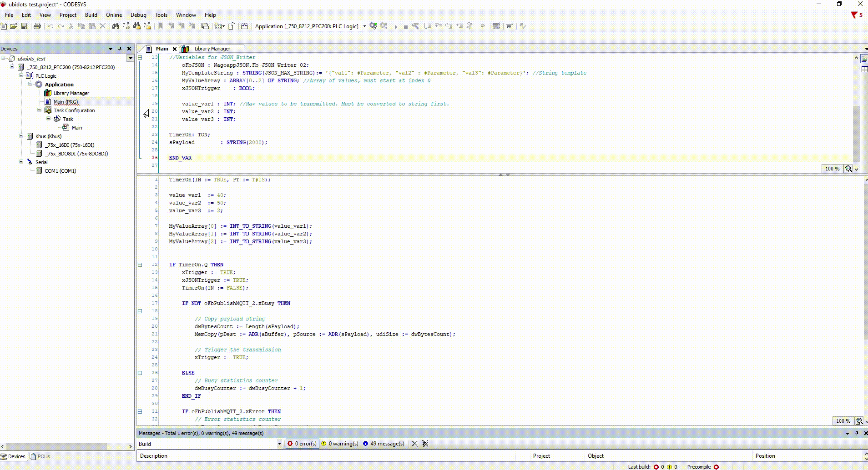The image size is (868, 470).
Task: Click the Find binoculars icon
Action: tap(116, 26)
